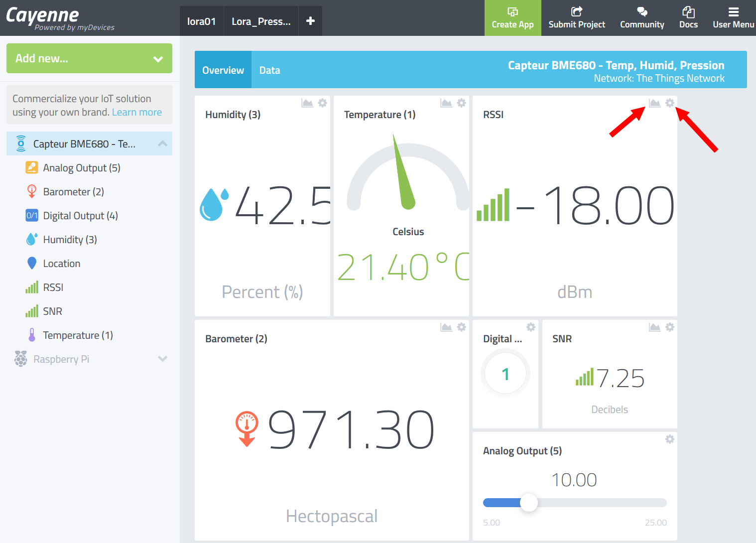The height and width of the screenshot is (543, 756).
Task: Click Raspberry Pi device icon
Action: [x=20, y=359]
